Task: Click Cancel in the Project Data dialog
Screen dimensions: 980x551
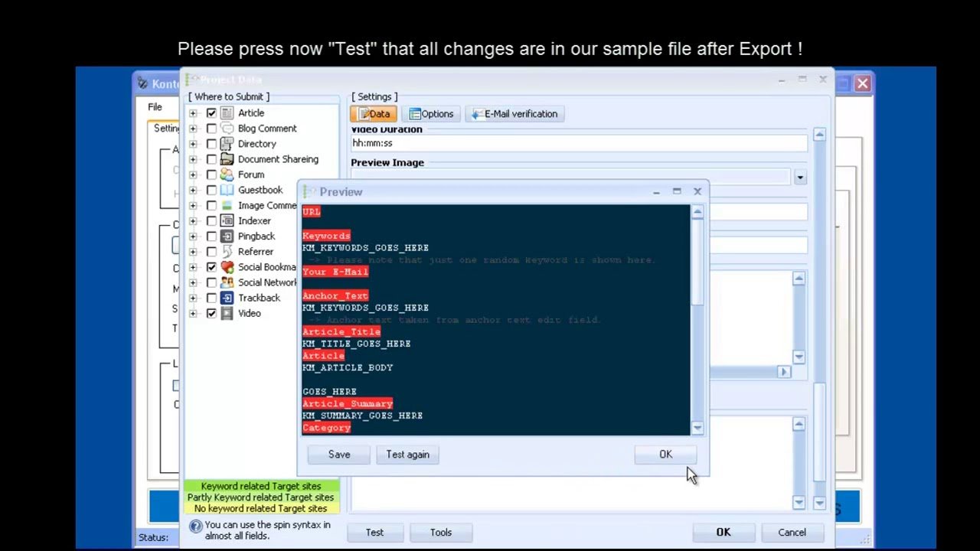Action: [x=792, y=533]
